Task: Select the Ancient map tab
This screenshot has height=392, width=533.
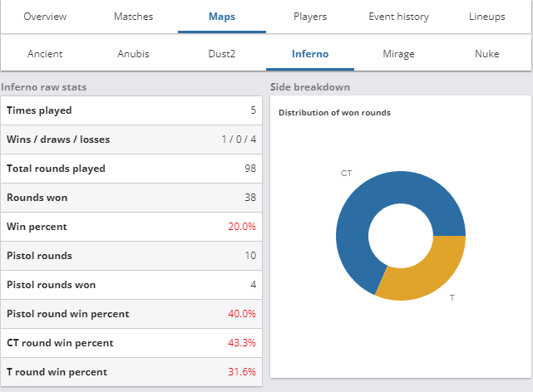Action: [x=45, y=54]
